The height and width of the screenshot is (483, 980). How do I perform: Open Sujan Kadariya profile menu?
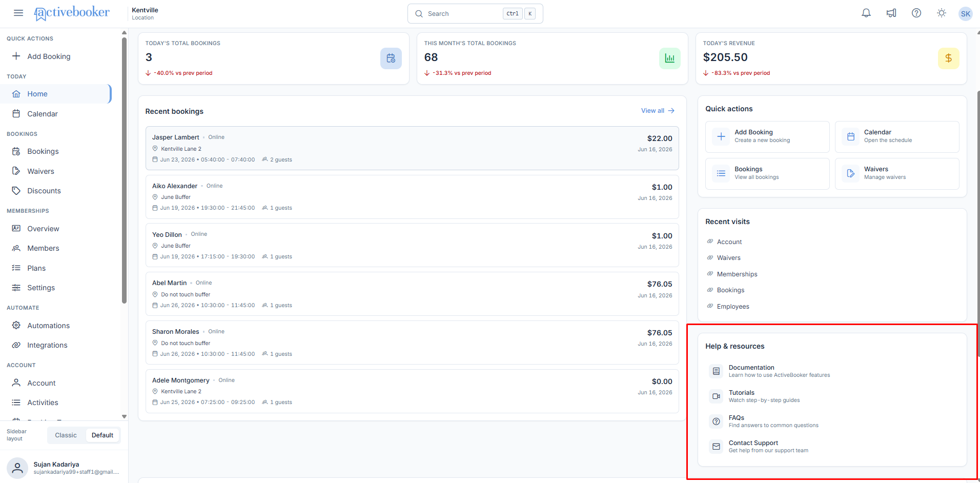tap(64, 468)
